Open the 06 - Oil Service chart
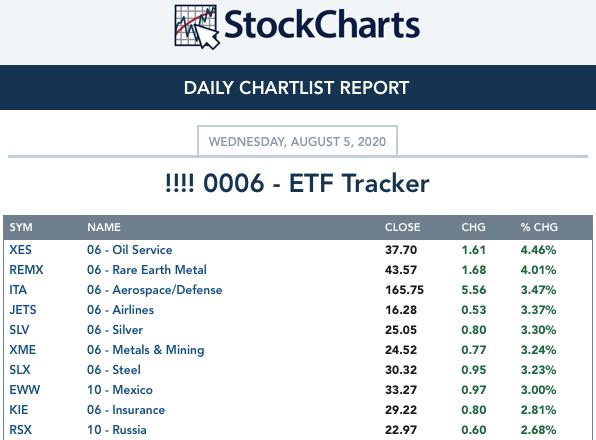The width and height of the screenshot is (596, 440). click(130, 250)
